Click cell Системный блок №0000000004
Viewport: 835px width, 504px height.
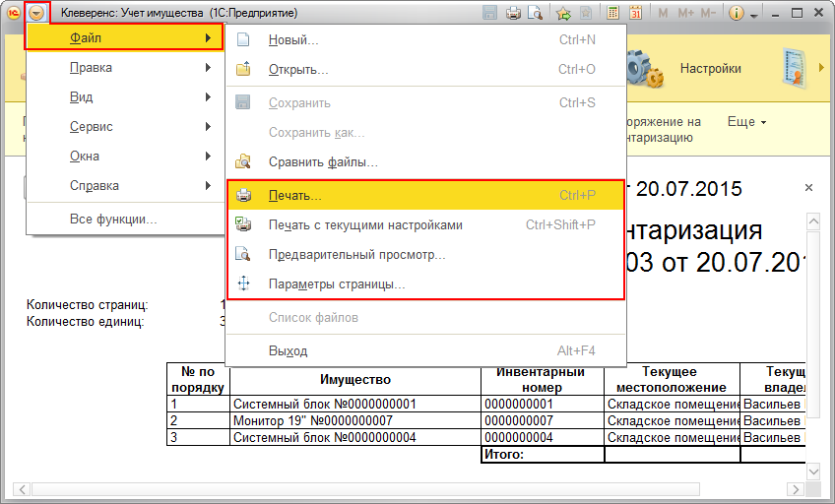pos(355,437)
